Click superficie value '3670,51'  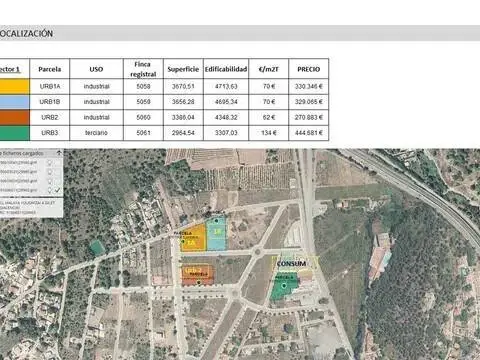[183, 86]
